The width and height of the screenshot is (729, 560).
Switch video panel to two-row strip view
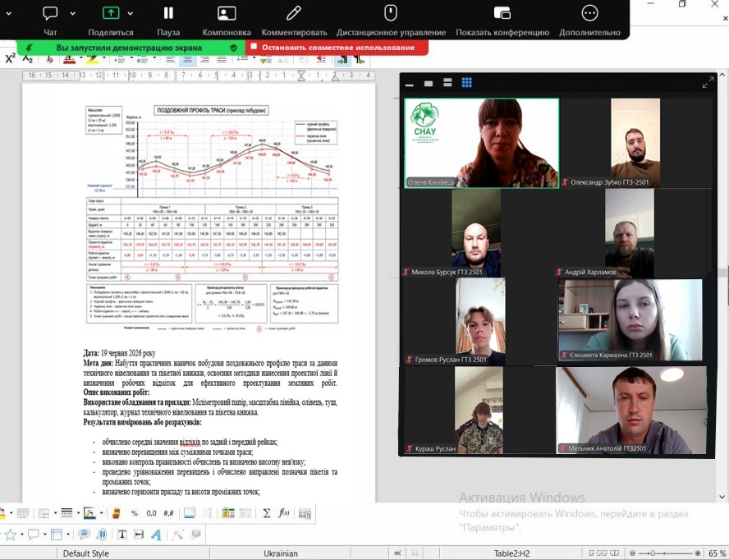(x=447, y=83)
